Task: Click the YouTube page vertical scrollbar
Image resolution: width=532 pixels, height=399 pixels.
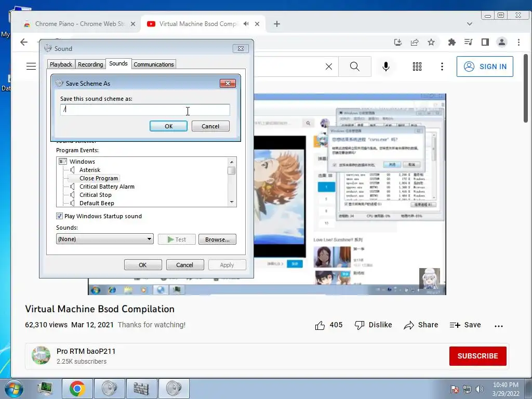Action: click(526, 88)
